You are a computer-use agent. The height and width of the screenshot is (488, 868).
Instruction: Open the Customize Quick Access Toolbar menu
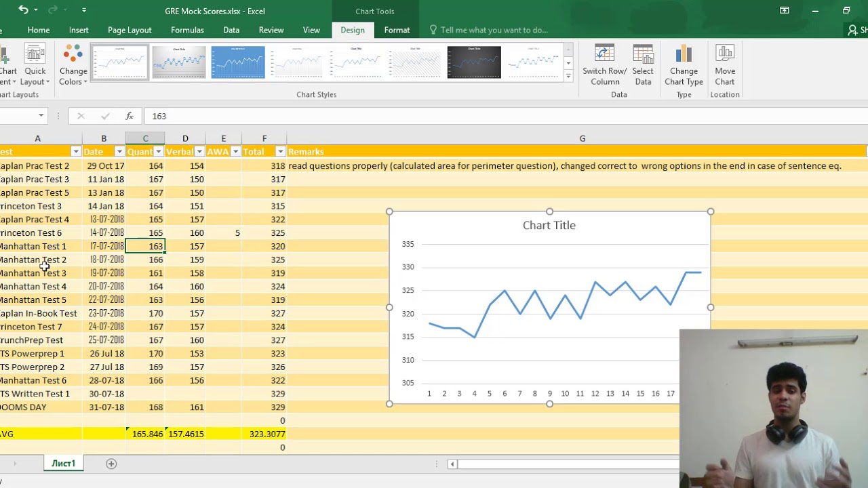(x=84, y=10)
